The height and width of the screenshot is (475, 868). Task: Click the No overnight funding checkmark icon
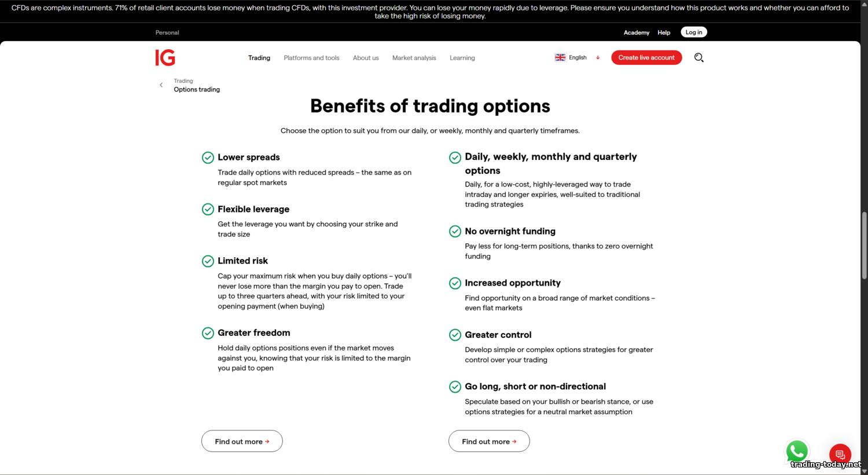point(455,231)
